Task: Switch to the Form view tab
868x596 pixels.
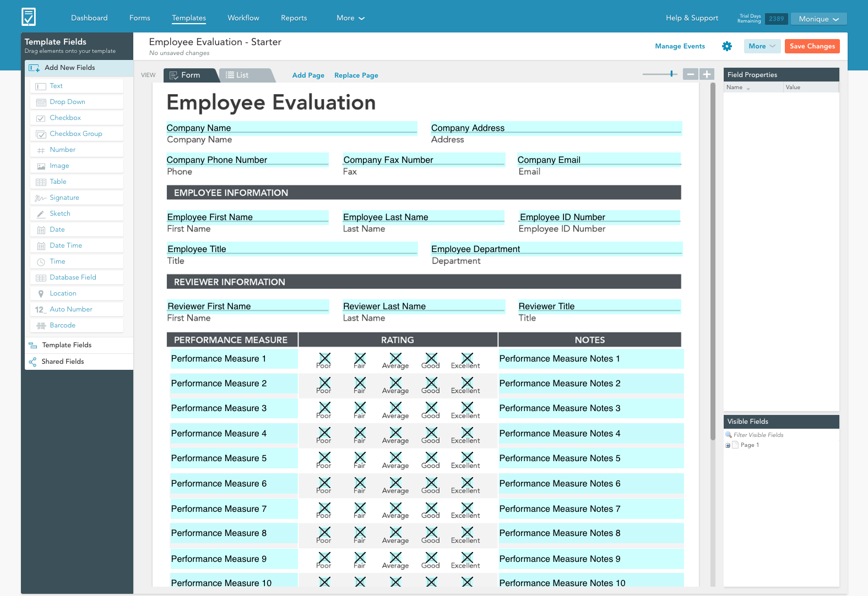Action: (x=191, y=75)
